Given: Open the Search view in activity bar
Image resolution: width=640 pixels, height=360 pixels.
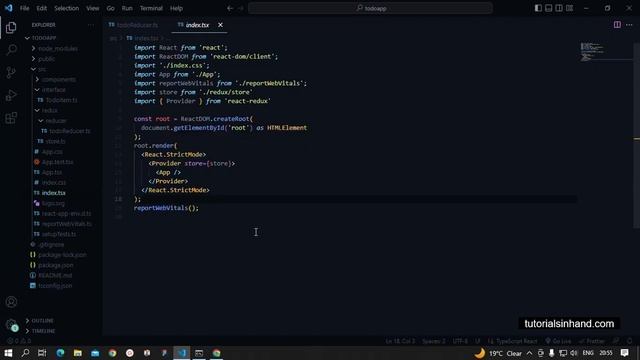Looking at the screenshot, I should pyautogui.click(x=11, y=50).
